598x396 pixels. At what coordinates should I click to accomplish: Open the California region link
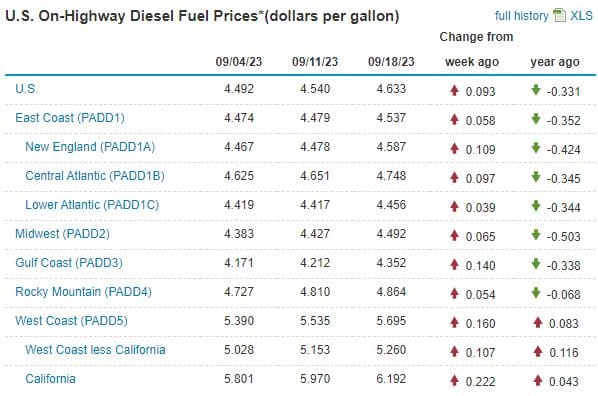click(x=50, y=378)
